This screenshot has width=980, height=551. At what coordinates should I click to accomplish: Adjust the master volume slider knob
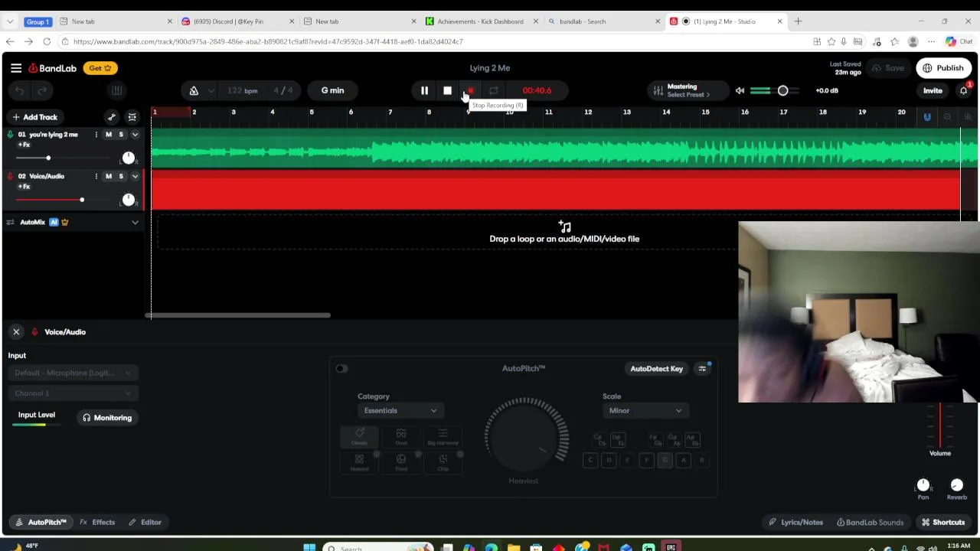(782, 90)
